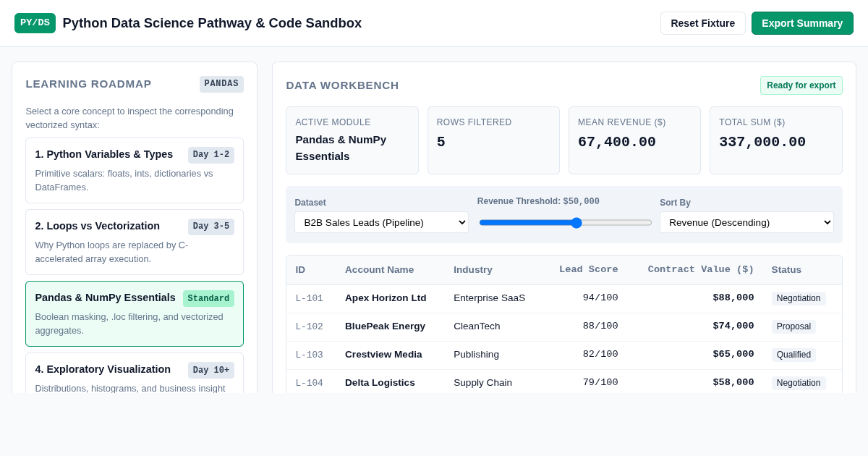The image size is (868, 456).
Task: Click the BluePeak Energy account name
Action: pyautogui.click(x=385, y=326)
